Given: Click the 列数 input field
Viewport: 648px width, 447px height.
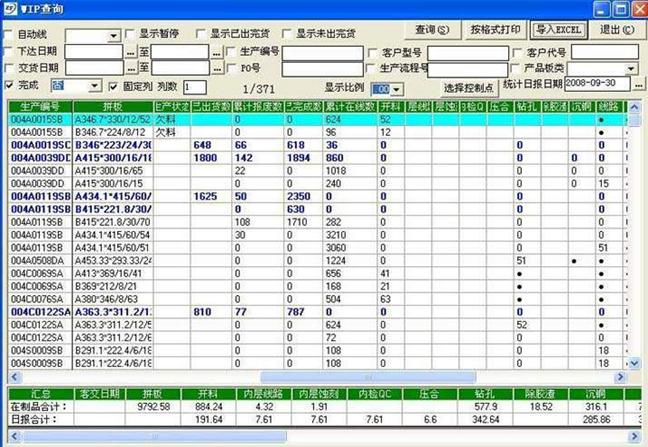Looking at the screenshot, I should pyautogui.click(x=194, y=87).
